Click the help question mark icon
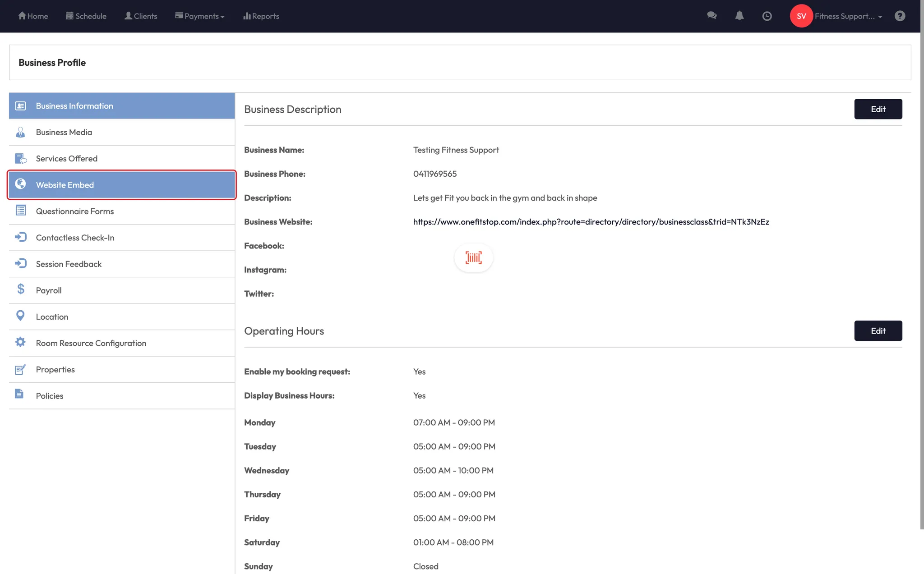 click(900, 16)
